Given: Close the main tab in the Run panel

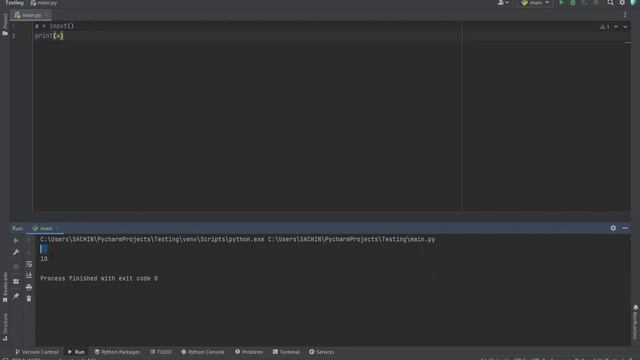Looking at the screenshot, I should coord(58,228).
